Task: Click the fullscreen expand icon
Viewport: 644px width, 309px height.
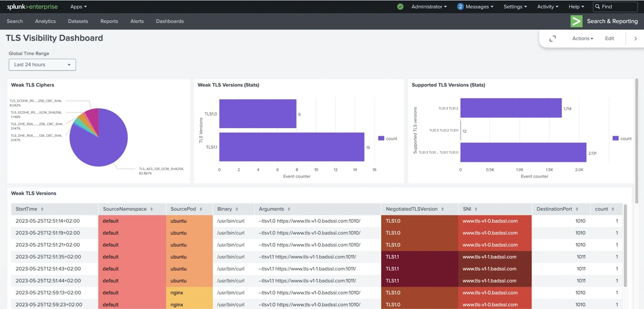Action: click(x=552, y=38)
